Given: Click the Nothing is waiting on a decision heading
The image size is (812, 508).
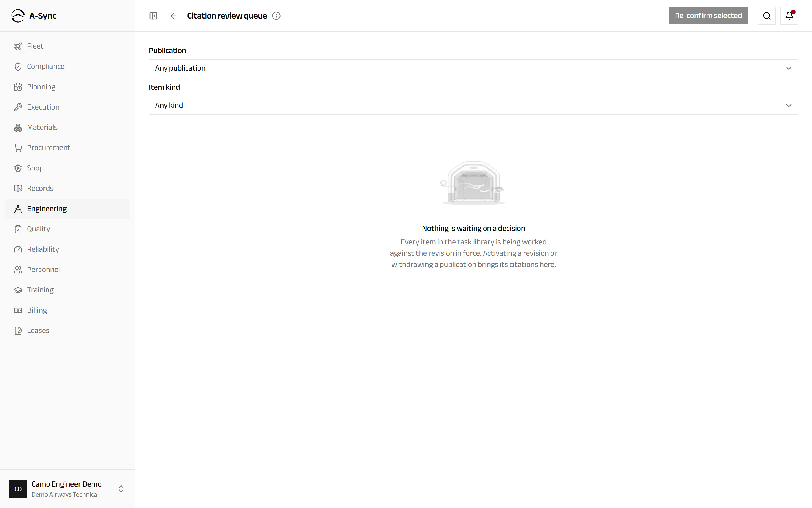Looking at the screenshot, I should pyautogui.click(x=473, y=229).
